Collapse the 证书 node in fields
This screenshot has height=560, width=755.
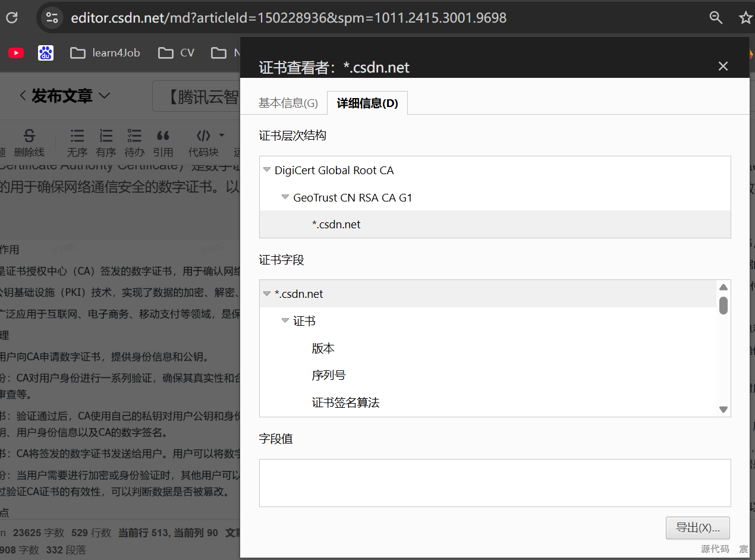pos(285,321)
